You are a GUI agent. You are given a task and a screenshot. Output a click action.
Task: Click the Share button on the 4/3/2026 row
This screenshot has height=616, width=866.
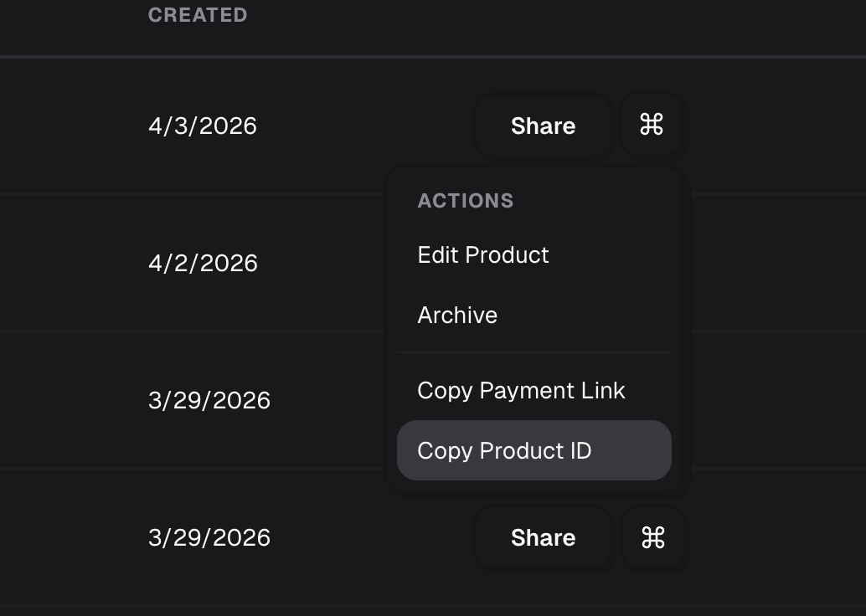543,125
